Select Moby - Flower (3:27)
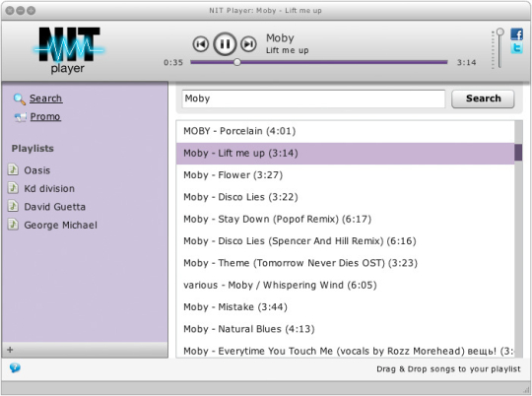The height and width of the screenshot is (396, 532). [346, 175]
